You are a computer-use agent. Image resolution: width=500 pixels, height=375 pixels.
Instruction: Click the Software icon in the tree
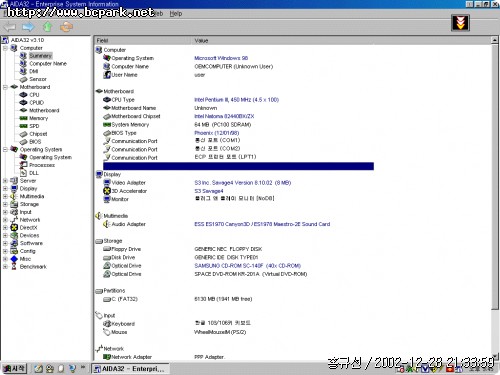(14, 243)
